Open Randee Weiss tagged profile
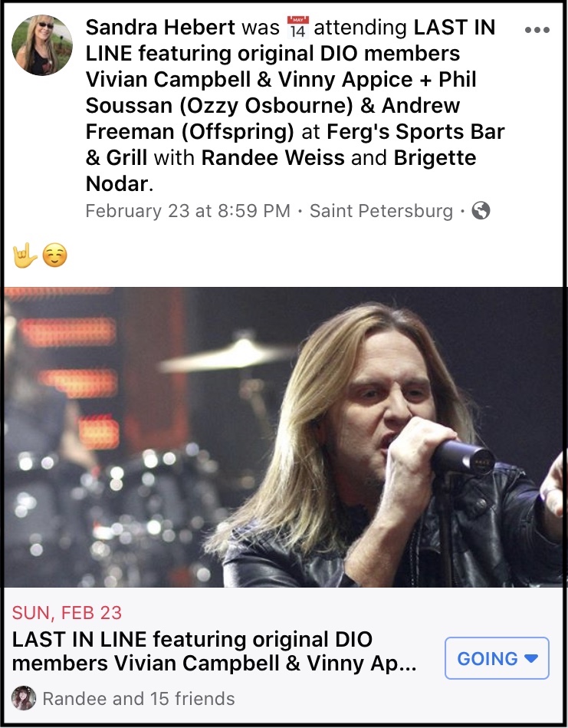 coord(273,158)
